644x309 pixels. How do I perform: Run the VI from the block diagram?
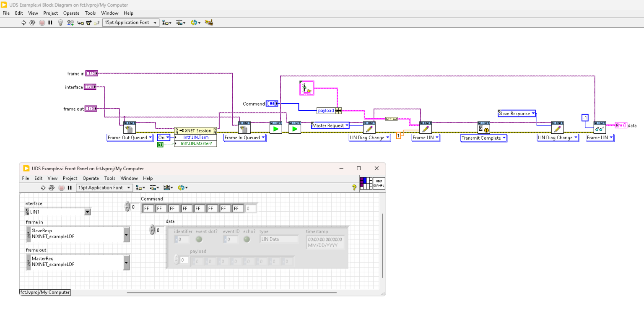point(24,23)
